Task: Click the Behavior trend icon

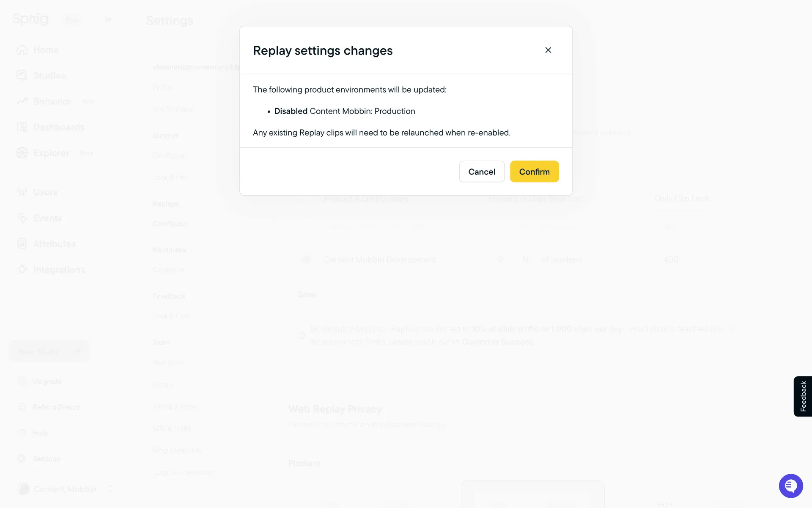Action: (22, 101)
